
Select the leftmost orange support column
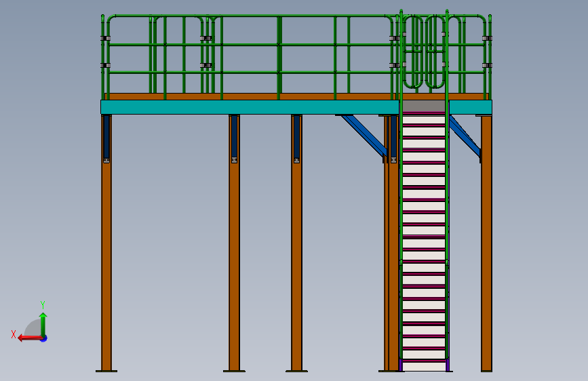[106, 243]
